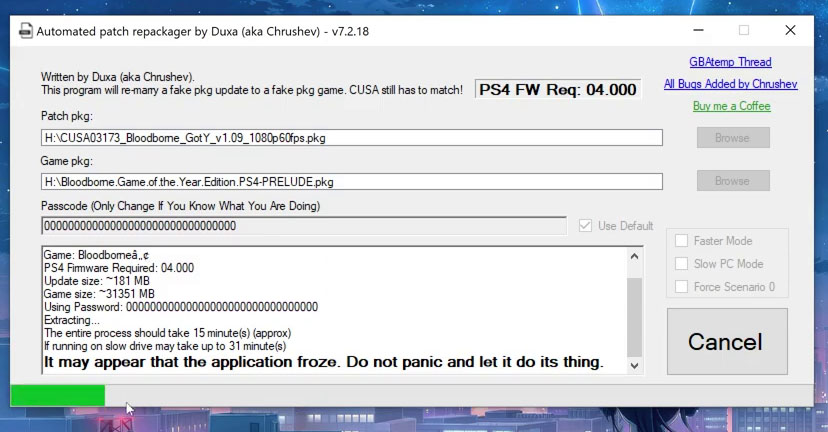Enable the Faster Mode checkbox

point(682,241)
